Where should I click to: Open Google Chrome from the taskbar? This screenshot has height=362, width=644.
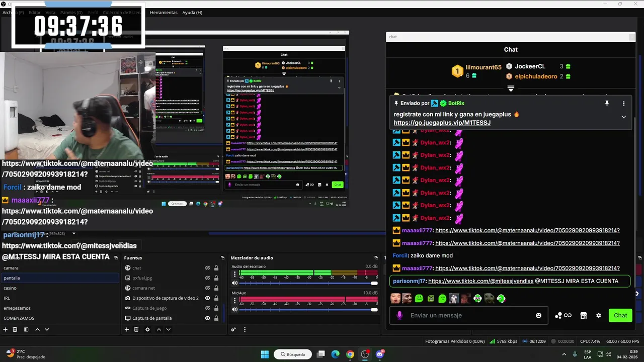350,354
